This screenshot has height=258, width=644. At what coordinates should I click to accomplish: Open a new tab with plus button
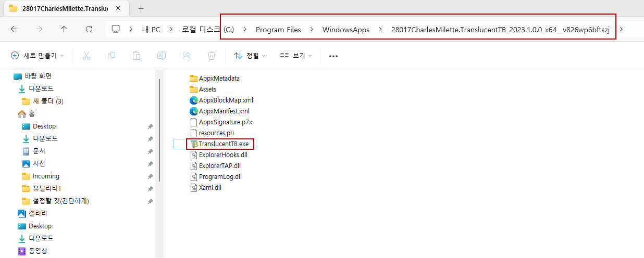coord(141,8)
